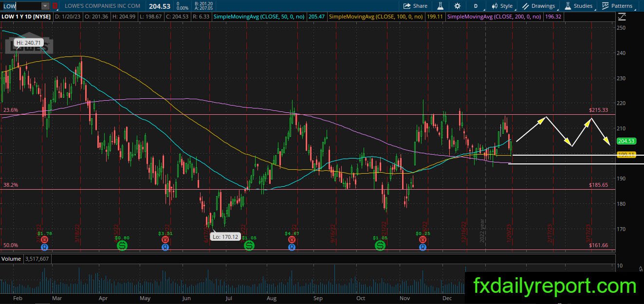
Task: Click blue lightbulb icon below $4.67 earnings
Action: [x=291, y=247]
